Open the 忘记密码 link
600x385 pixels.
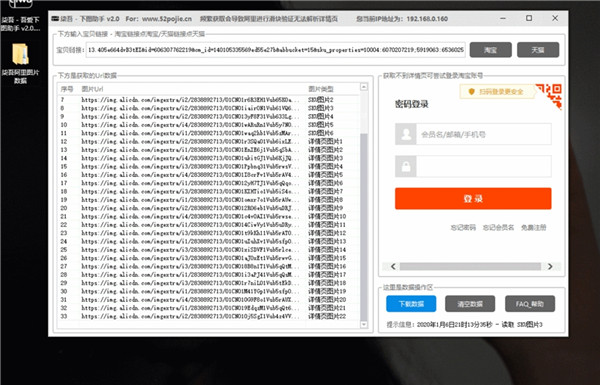click(x=463, y=228)
